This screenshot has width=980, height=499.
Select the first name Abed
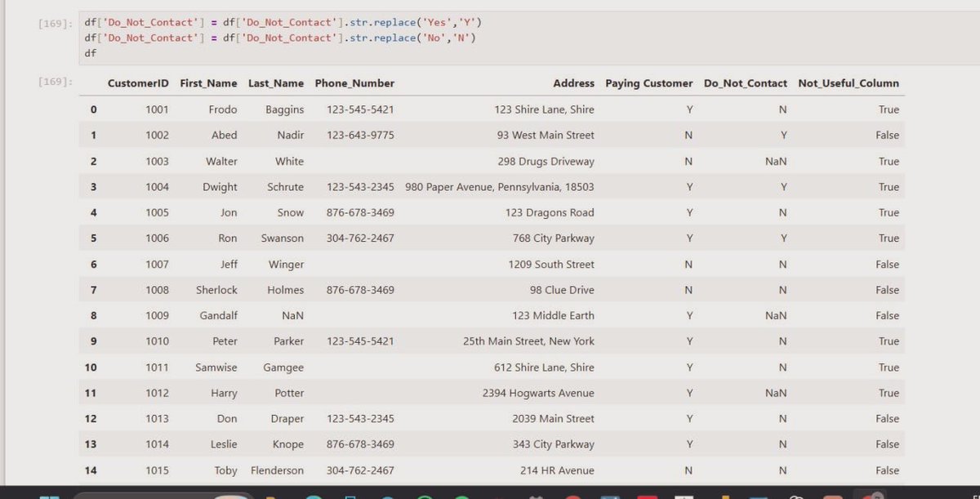point(225,136)
